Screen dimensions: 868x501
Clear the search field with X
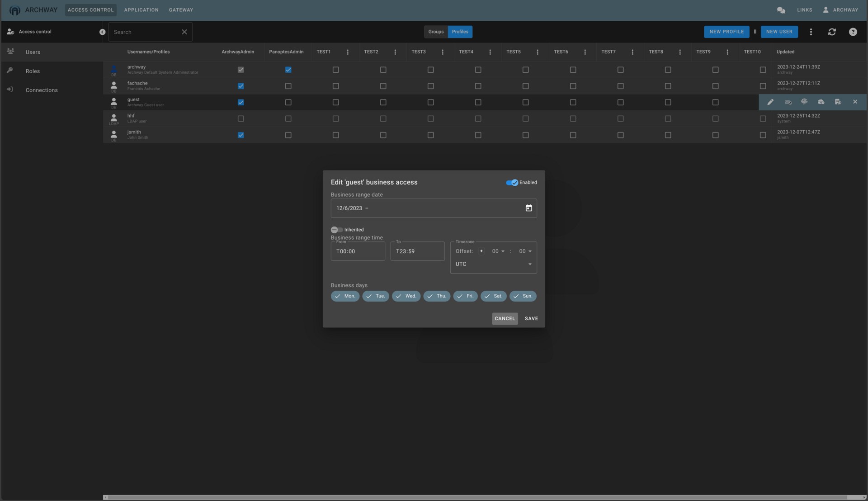click(184, 32)
